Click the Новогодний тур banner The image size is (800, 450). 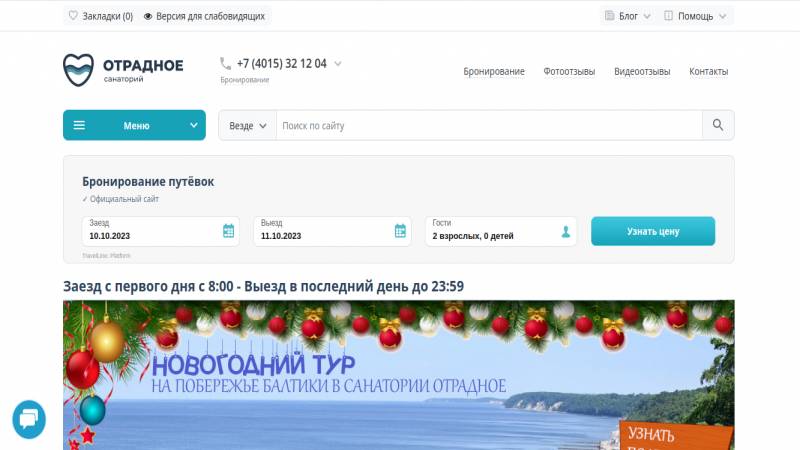tap(398, 375)
